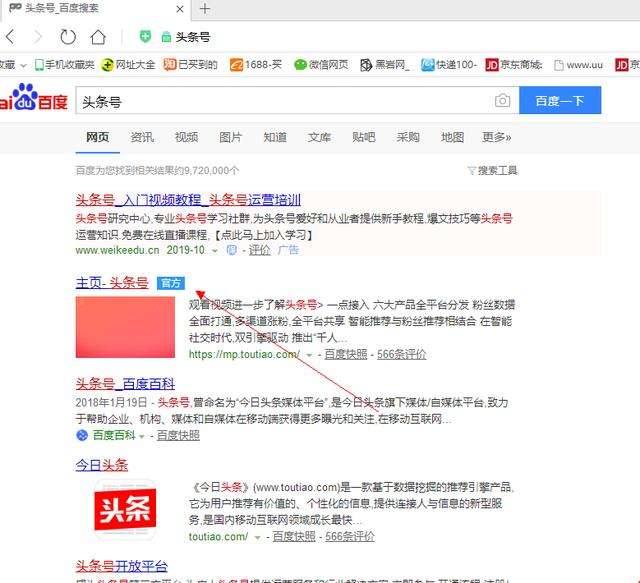Open 更多» search categories
The height and width of the screenshot is (583, 640).
496,137
